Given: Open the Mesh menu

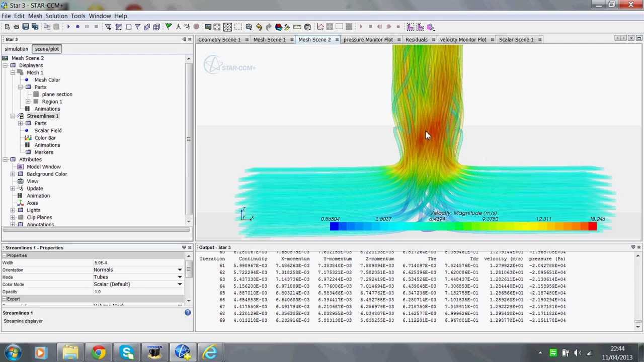Looking at the screenshot, I should 35,16.
